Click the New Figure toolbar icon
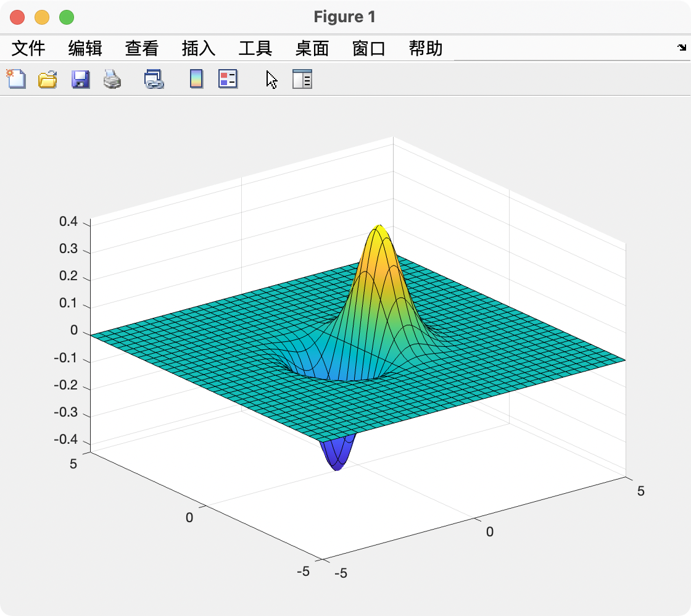This screenshot has width=691, height=616. 16,80
